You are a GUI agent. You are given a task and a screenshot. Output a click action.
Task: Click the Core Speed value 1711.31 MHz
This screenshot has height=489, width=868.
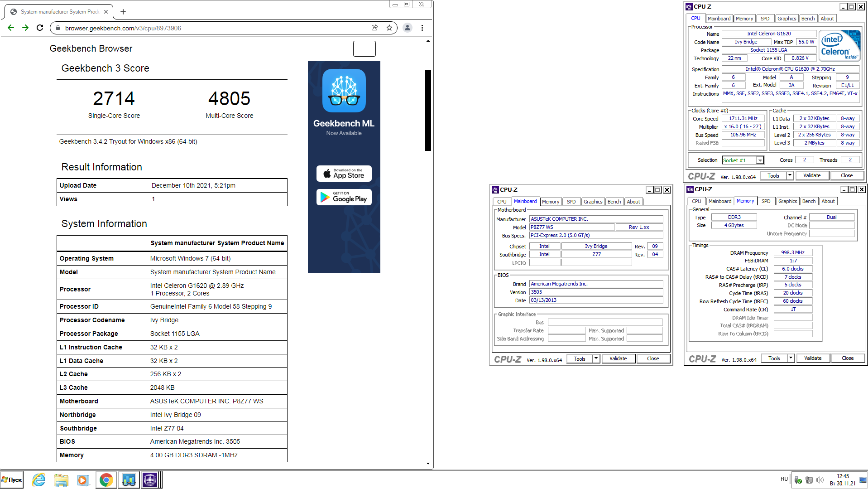(743, 118)
